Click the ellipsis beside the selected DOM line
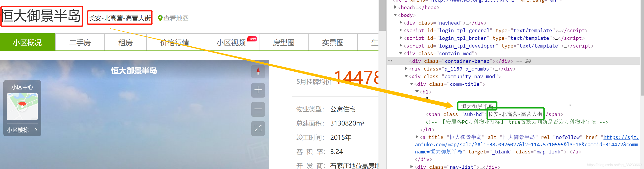 tap(390, 61)
